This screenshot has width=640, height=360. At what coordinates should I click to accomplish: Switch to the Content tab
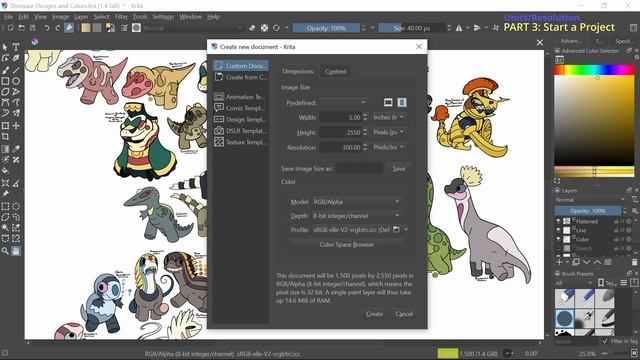[x=336, y=71]
